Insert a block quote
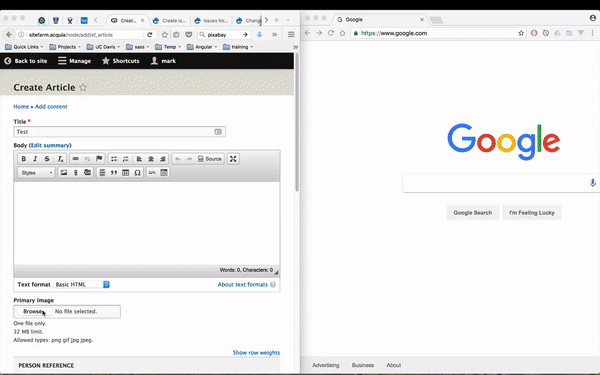Image resolution: width=600 pixels, height=375 pixels. [x=114, y=173]
